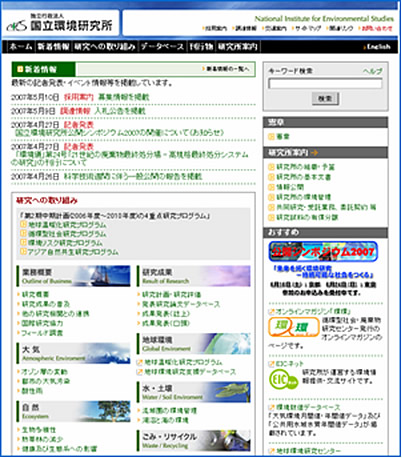Image resolution: width=402 pixels, height=458 pixels.
Task: Switch to the English version link
Action: click(378, 47)
